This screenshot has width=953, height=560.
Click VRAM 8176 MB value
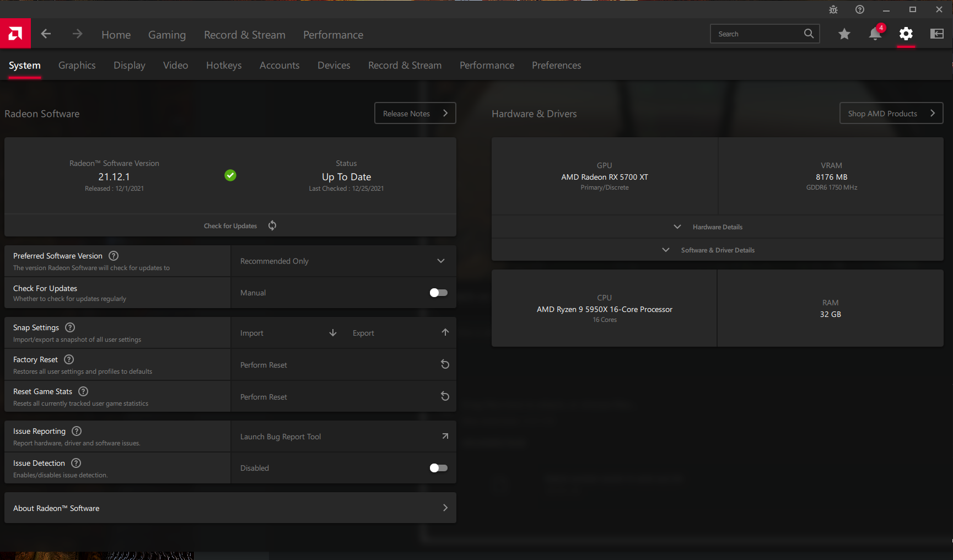click(x=832, y=177)
